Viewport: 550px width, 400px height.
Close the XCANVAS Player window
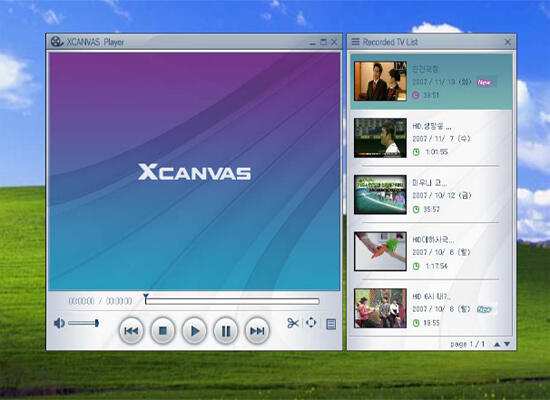(x=334, y=42)
